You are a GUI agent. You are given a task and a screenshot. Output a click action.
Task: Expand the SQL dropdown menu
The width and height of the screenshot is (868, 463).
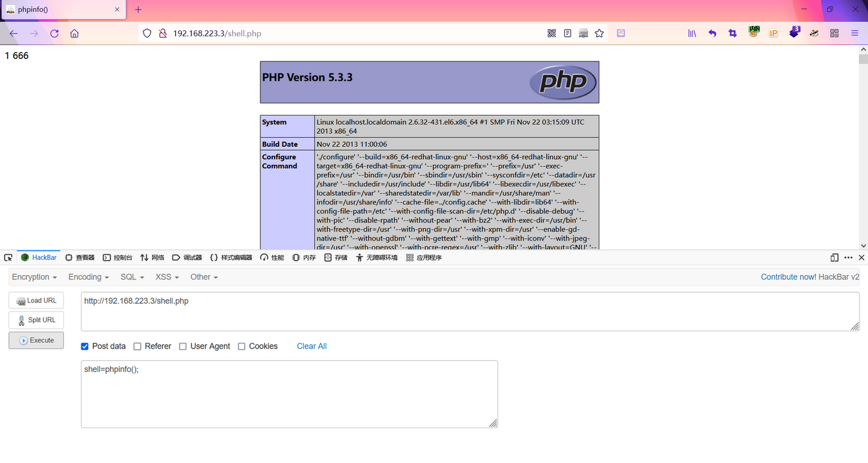coord(132,277)
